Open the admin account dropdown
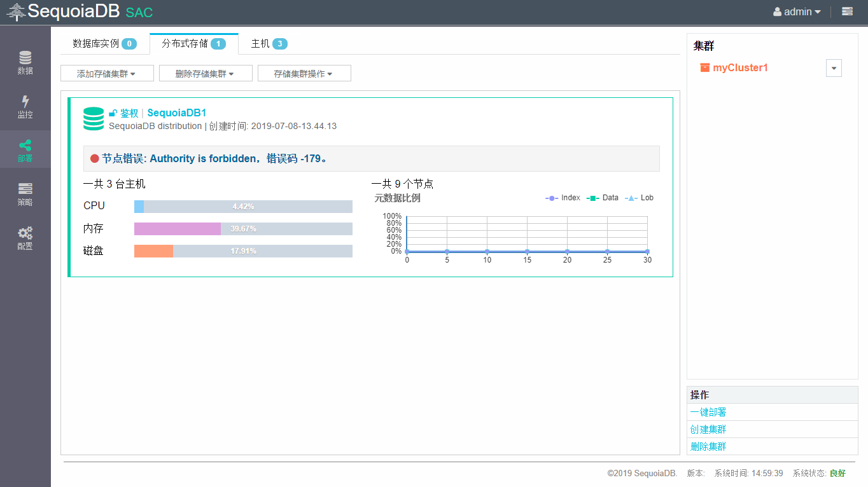This screenshot has height=487, width=868. 797,11
